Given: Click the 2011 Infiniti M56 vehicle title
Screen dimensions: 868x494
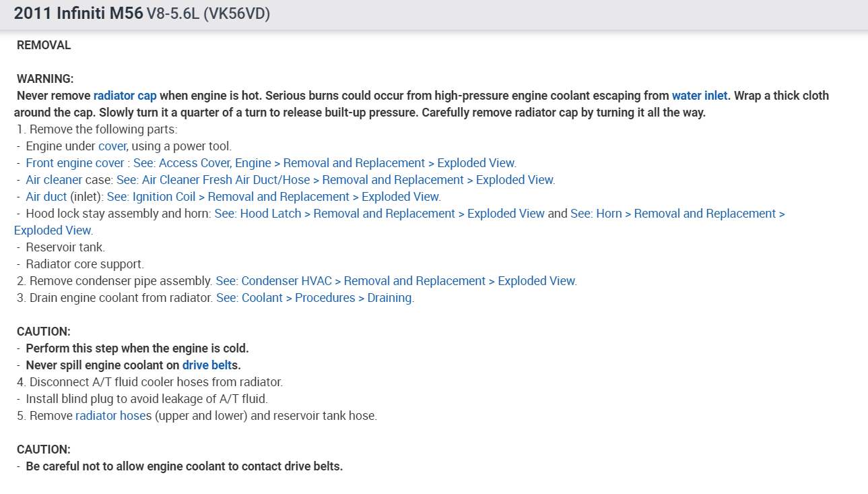Looking at the screenshot, I should pyautogui.click(x=78, y=13).
